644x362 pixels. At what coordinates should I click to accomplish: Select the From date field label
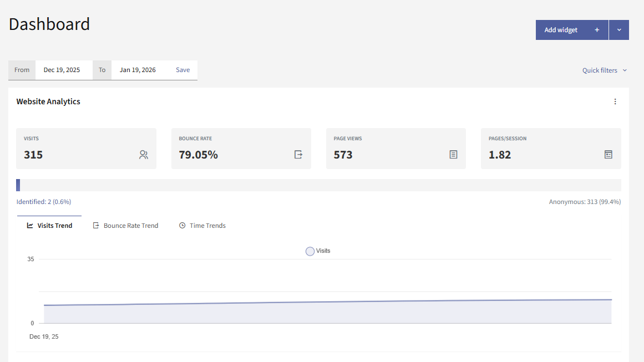[22, 70]
